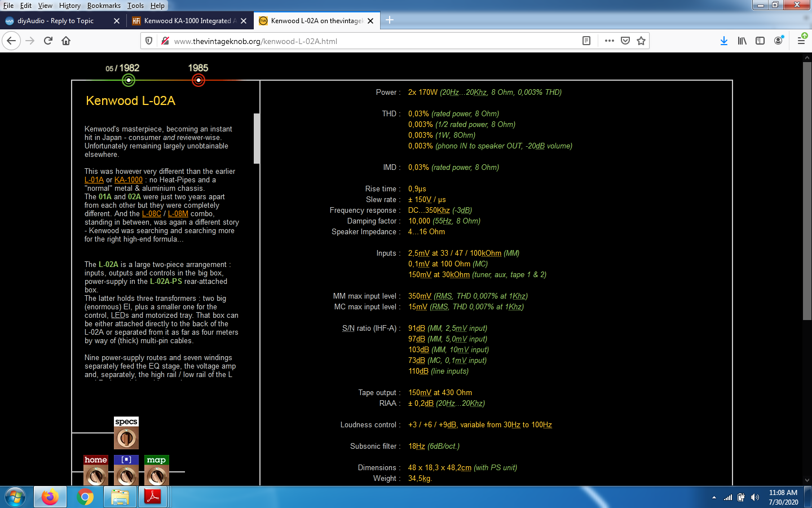Viewport: 812px width, 508px height.
Task: Select the 05/1982 green timeline marker
Action: (x=129, y=80)
